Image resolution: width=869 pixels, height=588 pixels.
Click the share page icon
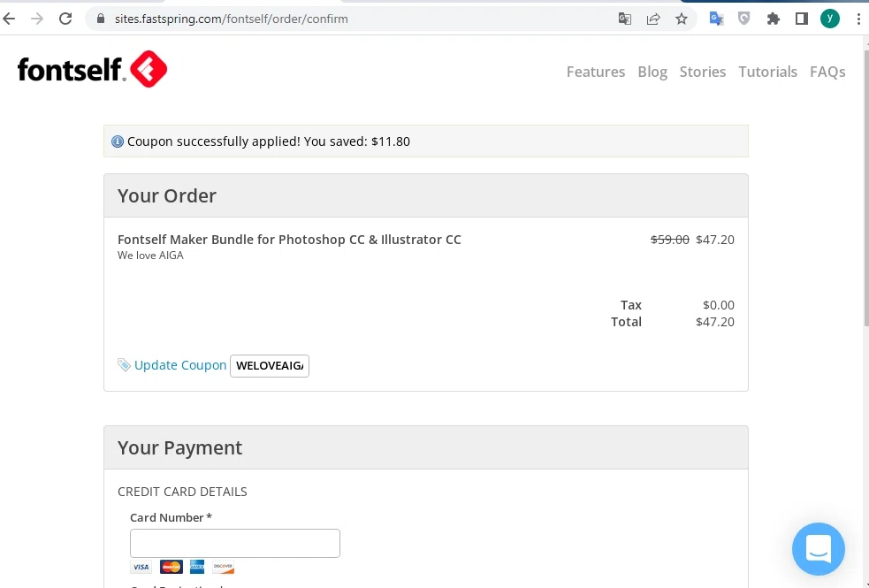pos(653,19)
